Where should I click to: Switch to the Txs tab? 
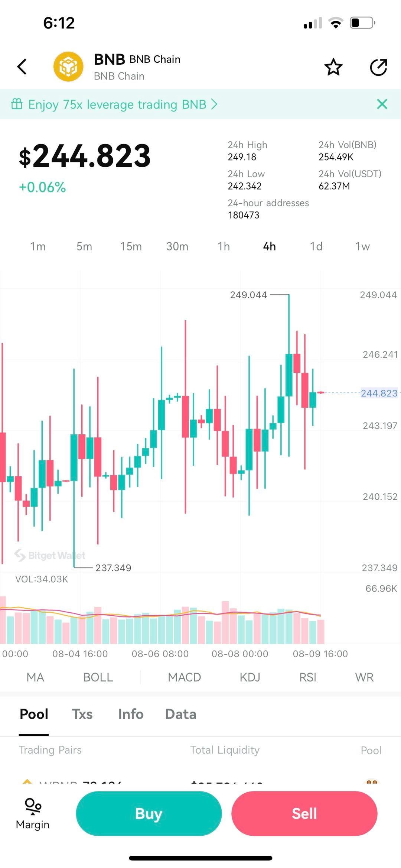point(82,714)
